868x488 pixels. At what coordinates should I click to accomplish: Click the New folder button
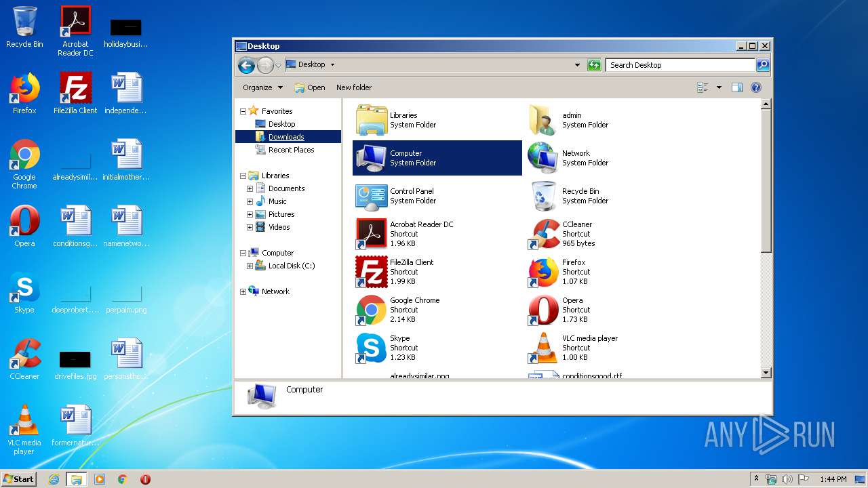[x=354, y=87]
